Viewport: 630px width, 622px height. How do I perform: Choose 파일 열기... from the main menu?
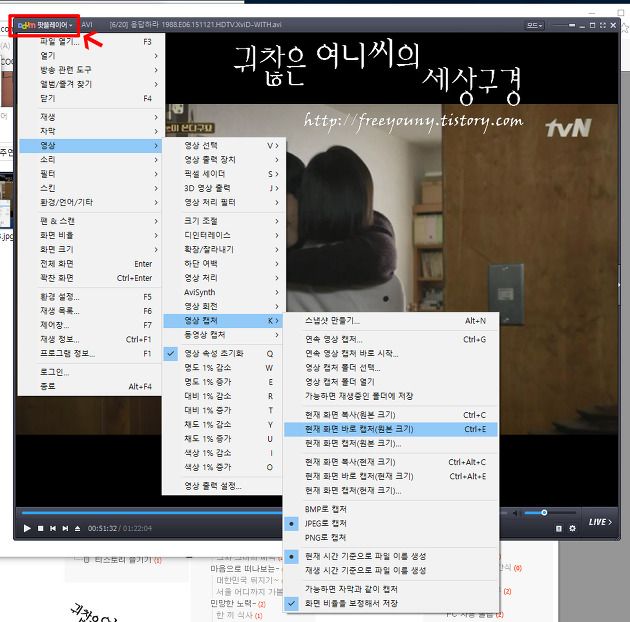[91, 42]
